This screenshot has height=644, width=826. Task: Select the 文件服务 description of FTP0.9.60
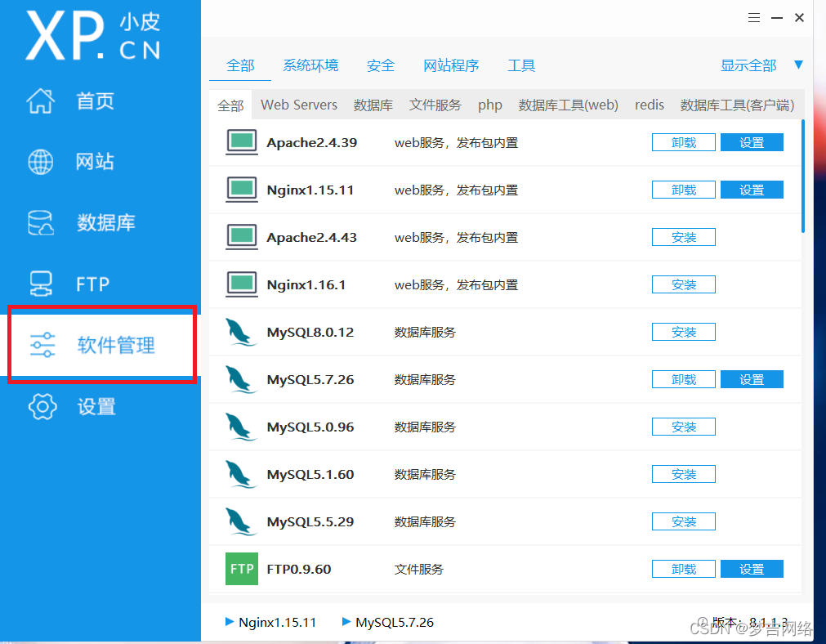(x=419, y=569)
